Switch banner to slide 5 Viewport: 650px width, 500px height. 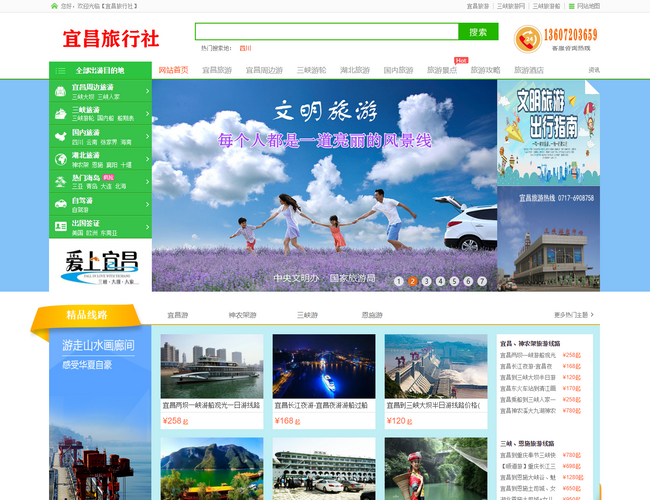tap(454, 281)
